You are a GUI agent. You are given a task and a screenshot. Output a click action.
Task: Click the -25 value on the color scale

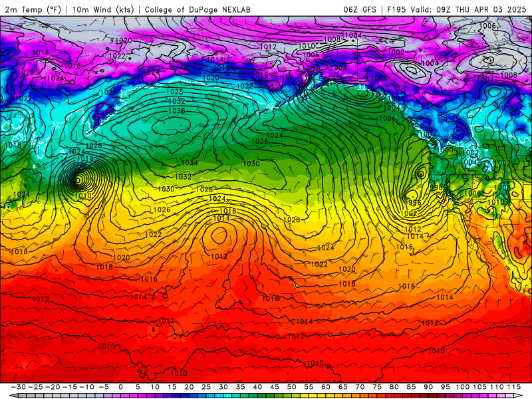[35, 387]
